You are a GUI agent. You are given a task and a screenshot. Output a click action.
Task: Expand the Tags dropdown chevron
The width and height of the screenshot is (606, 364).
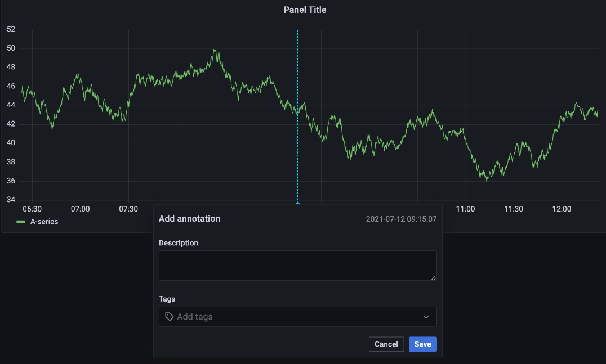426,317
